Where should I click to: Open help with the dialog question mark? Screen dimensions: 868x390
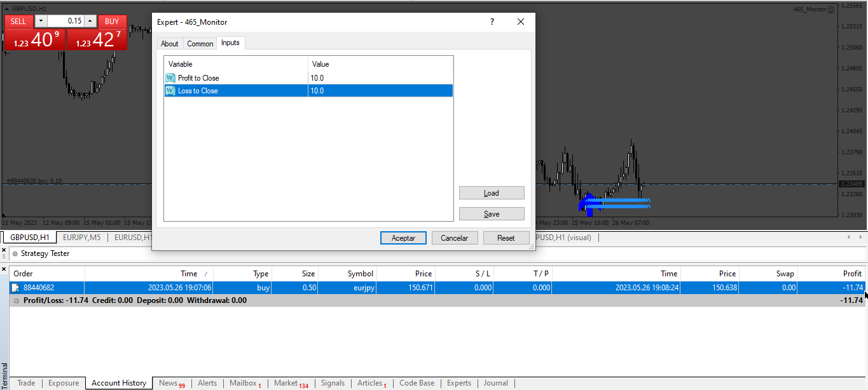pos(492,22)
